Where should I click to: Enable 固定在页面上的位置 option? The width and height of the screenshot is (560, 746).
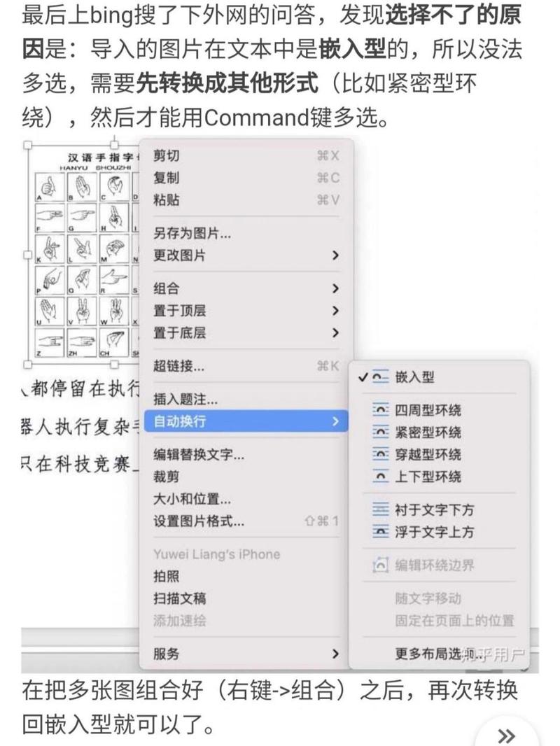[x=454, y=621]
